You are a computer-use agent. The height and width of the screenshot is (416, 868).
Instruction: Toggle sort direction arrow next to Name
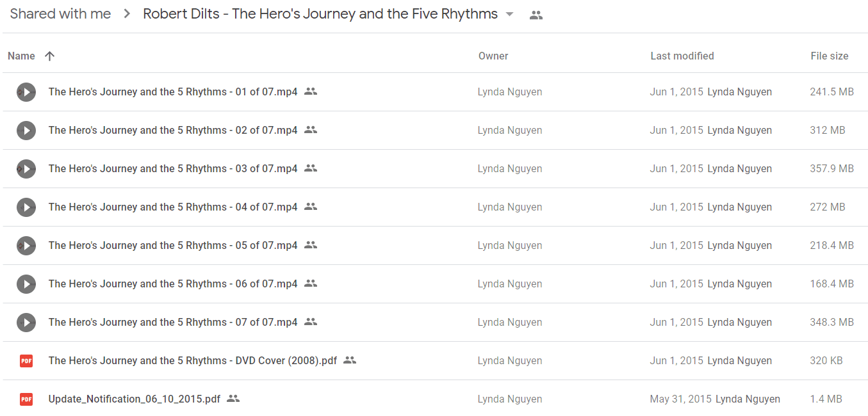(x=50, y=56)
